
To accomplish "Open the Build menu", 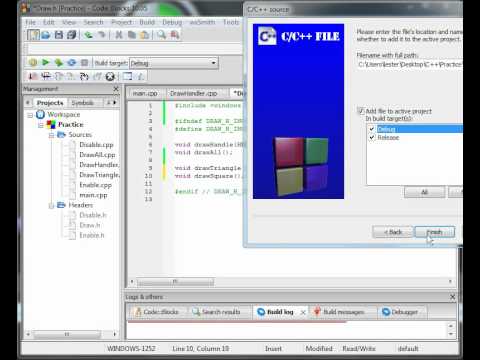I will (x=147, y=22).
